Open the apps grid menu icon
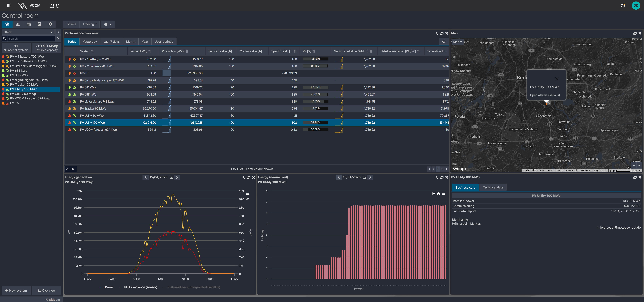This screenshot has height=302, width=644. click(9, 5)
